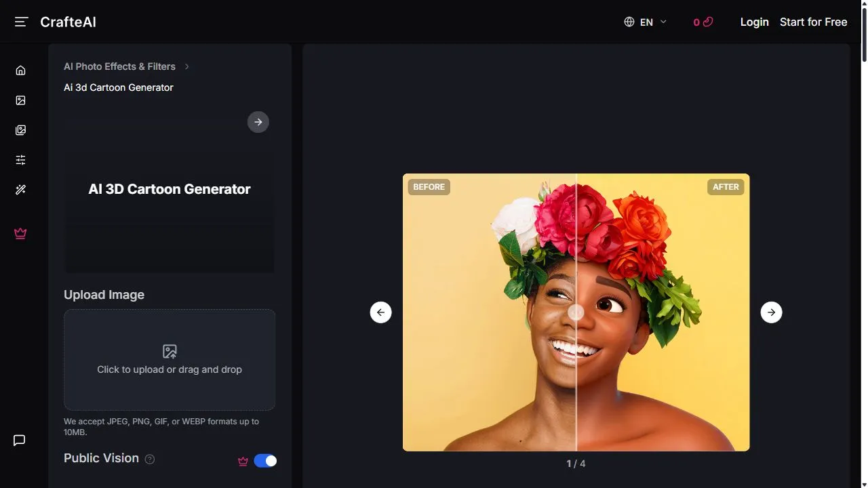Open the adjustments sliders sidebar icon
Image resolution: width=868 pixels, height=488 pixels.
click(x=20, y=160)
